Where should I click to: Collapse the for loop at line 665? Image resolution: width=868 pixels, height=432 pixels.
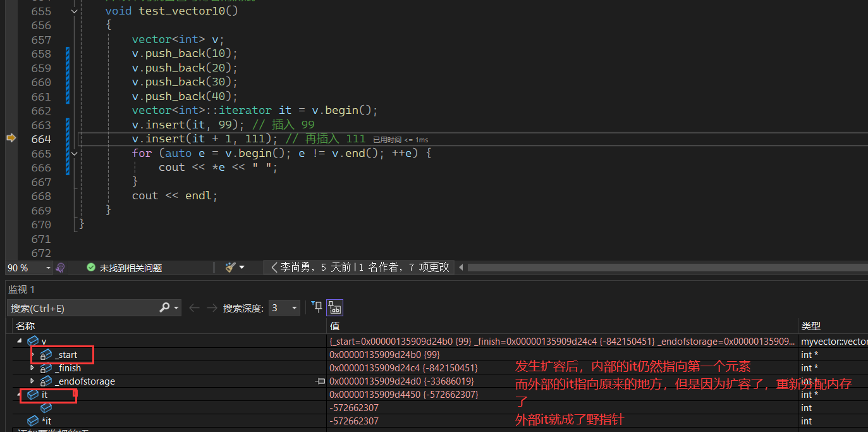coord(75,153)
